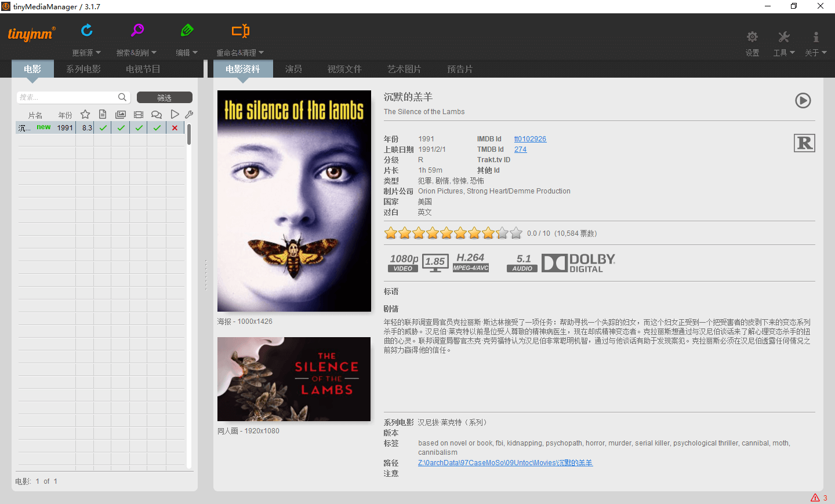Click the Dolby Digital logo
835x504 pixels.
pyautogui.click(x=578, y=263)
